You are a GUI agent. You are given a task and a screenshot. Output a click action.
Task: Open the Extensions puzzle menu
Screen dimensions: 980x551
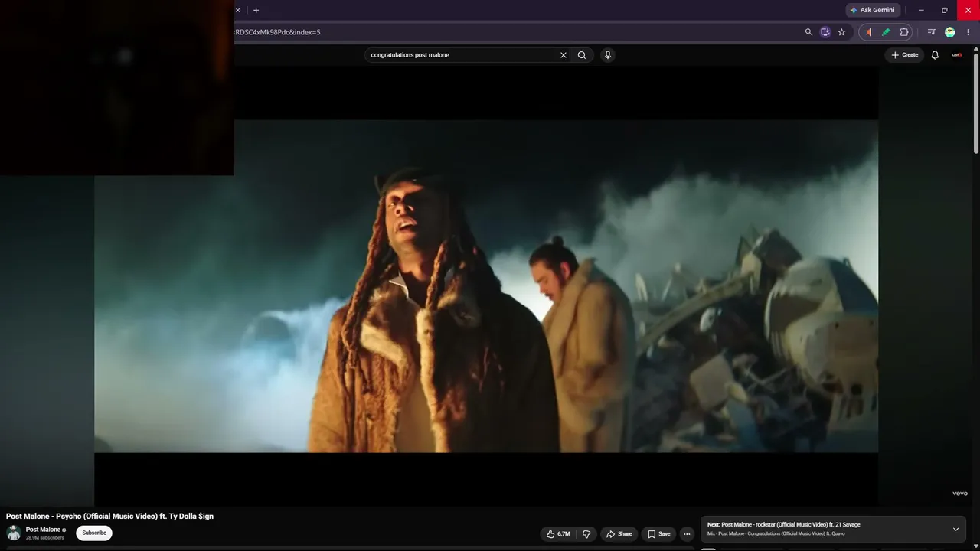coord(904,32)
